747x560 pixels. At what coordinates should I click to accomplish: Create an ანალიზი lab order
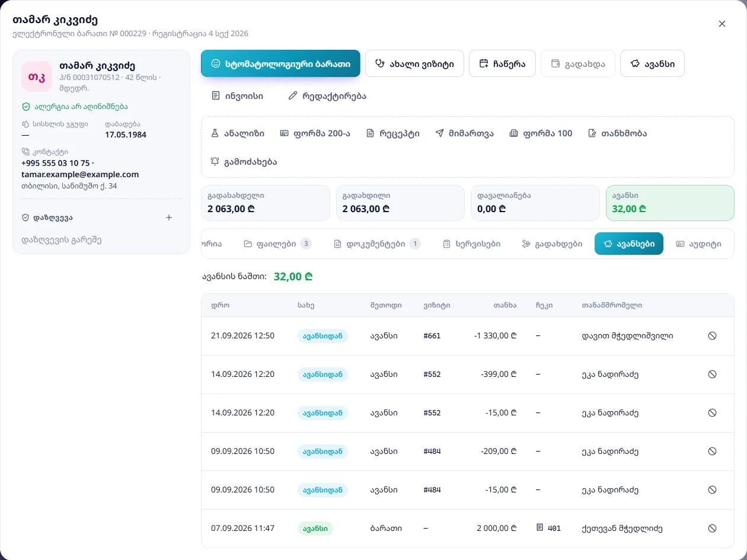(237, 133)
